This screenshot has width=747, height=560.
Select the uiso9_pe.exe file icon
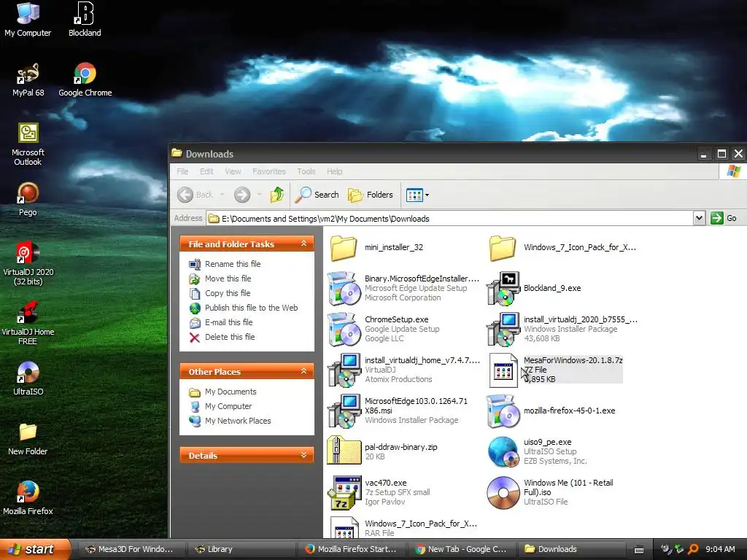coord(503,452)
